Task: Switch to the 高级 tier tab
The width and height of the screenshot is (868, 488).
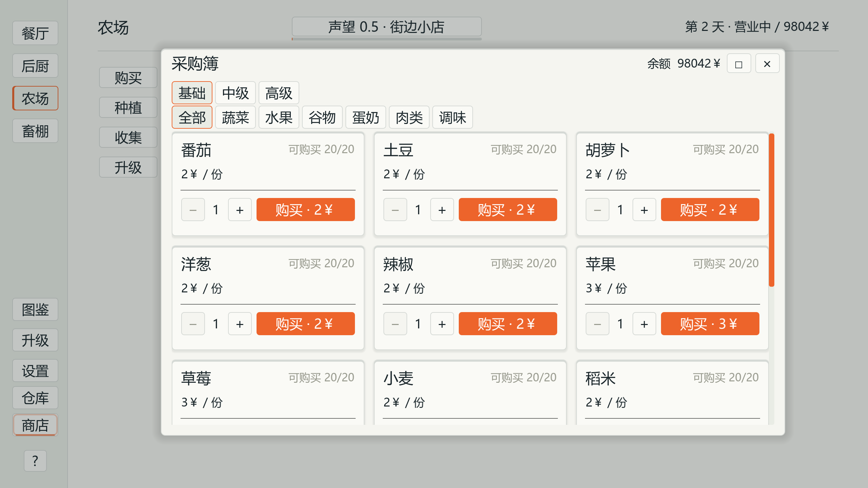Action: click(279, 93)
